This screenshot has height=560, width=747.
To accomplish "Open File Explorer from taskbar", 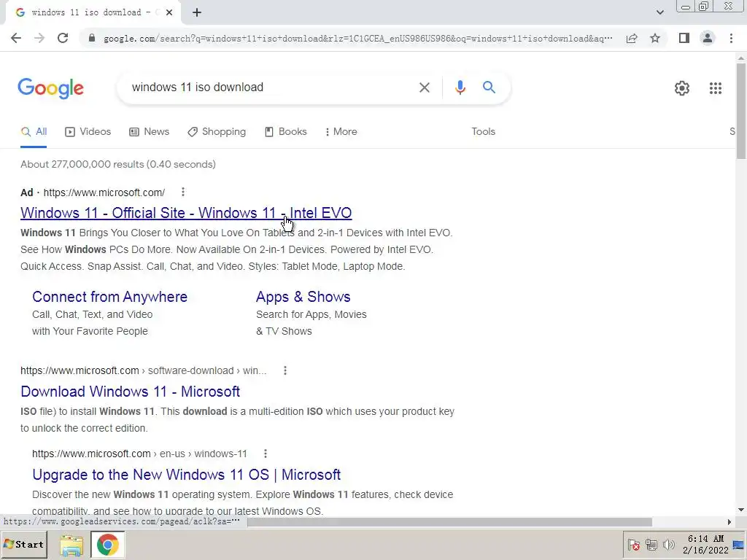I will pyautogui.click(x=71, y=545).
